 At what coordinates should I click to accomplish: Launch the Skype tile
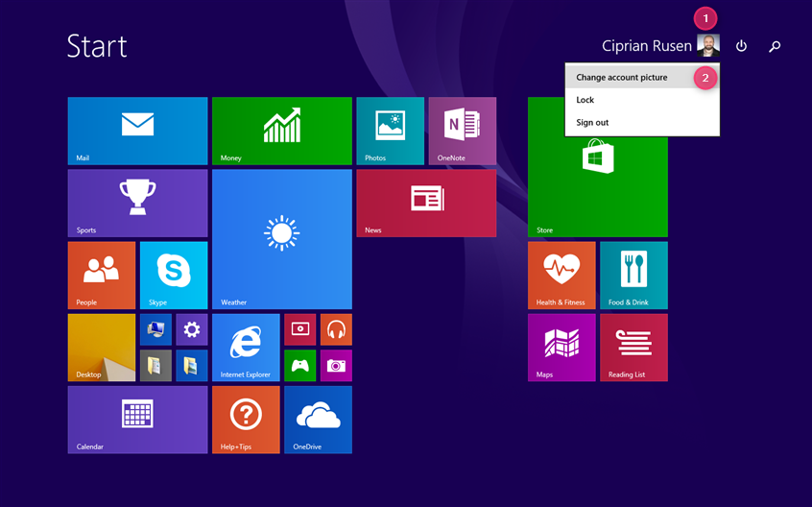tap(174, 276)
